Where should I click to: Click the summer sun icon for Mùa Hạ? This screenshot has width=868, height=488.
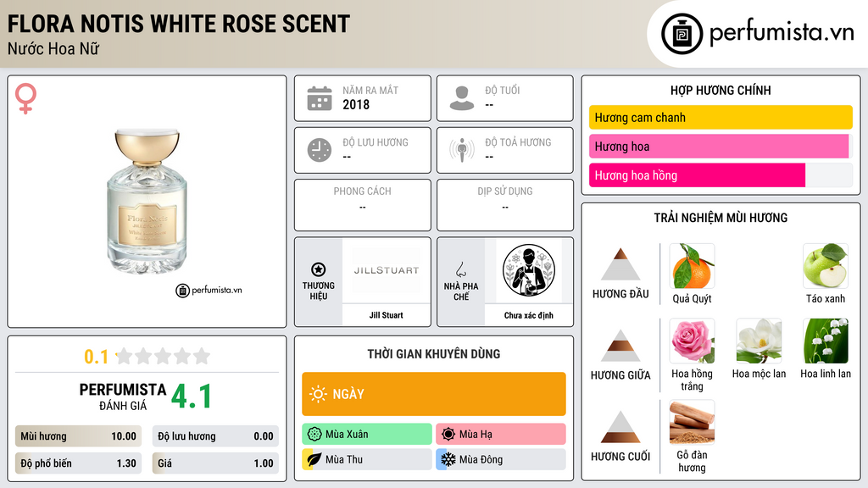[448, 434]
